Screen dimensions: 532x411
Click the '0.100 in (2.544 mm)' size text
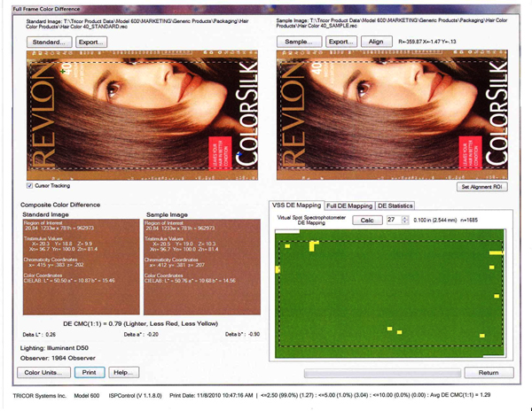(435, 221)
